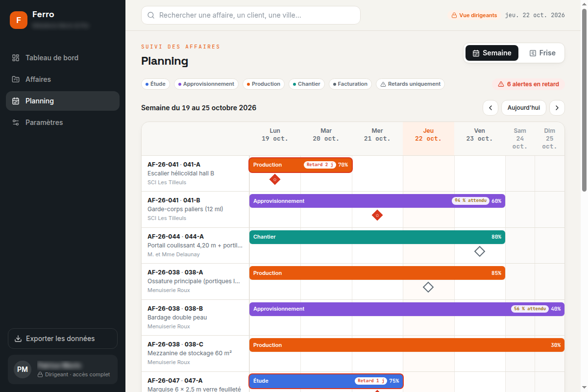Open the AF-26-038 · 038-B row label
Screen dimensions: 588x392
coord(195,318)
